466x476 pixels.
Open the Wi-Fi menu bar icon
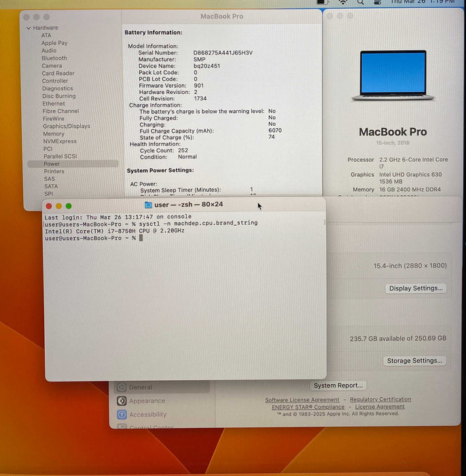pyautogui.click(x=343, y=2)
